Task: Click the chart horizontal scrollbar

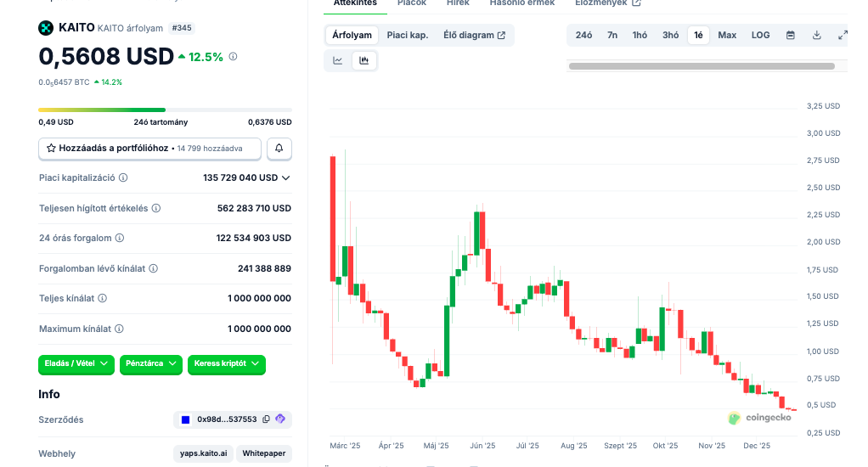Action: click(702, 65)
